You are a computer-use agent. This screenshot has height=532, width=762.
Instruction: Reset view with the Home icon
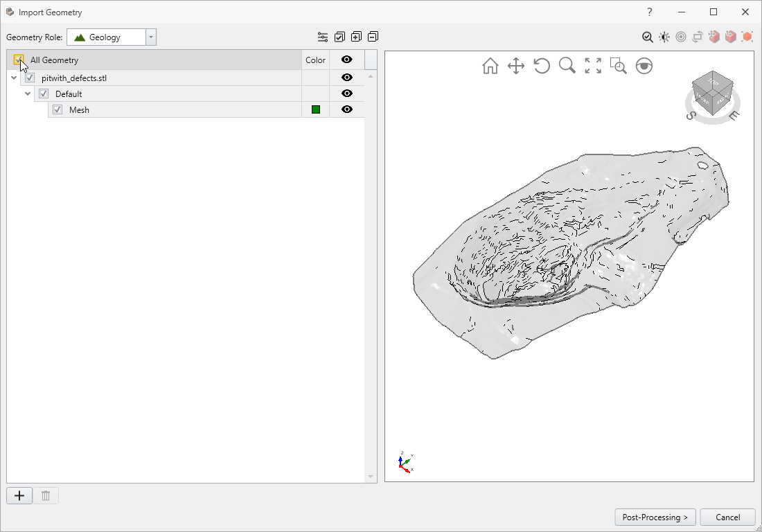pos(490,66)
